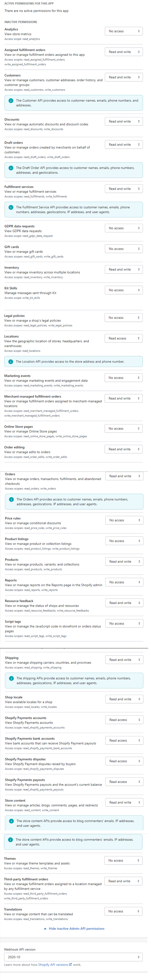
Task: Open Merchant-managed fulfillment orders dropdown
Action: pos(124,398)
